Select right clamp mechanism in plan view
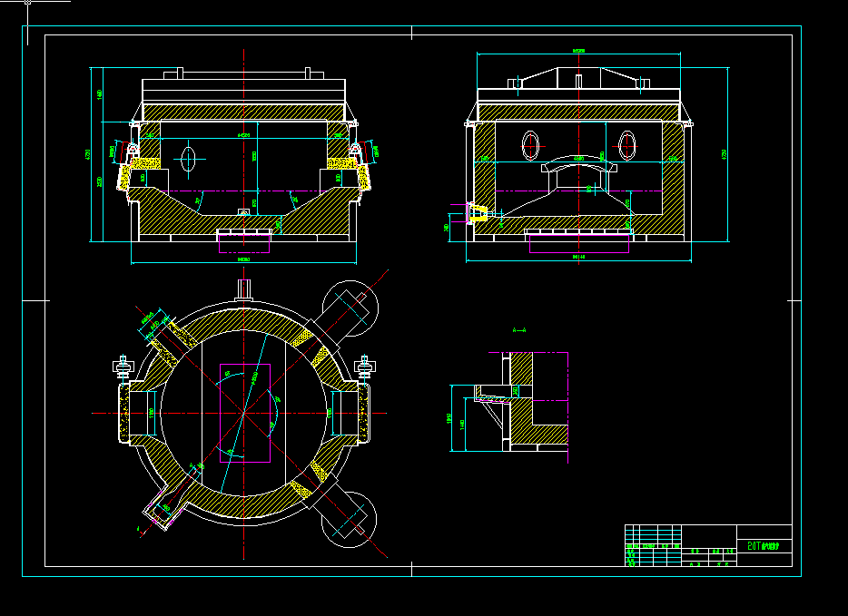 [x=364, y=367]
